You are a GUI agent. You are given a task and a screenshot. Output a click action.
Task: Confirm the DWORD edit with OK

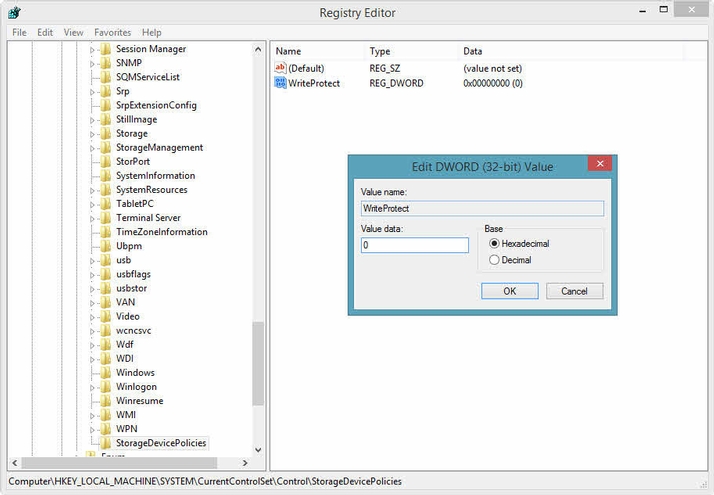coord(510,291)
